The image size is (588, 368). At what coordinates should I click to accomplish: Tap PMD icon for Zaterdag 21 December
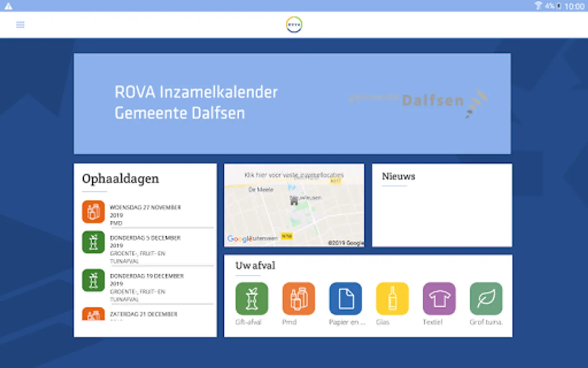coord(94,314)
